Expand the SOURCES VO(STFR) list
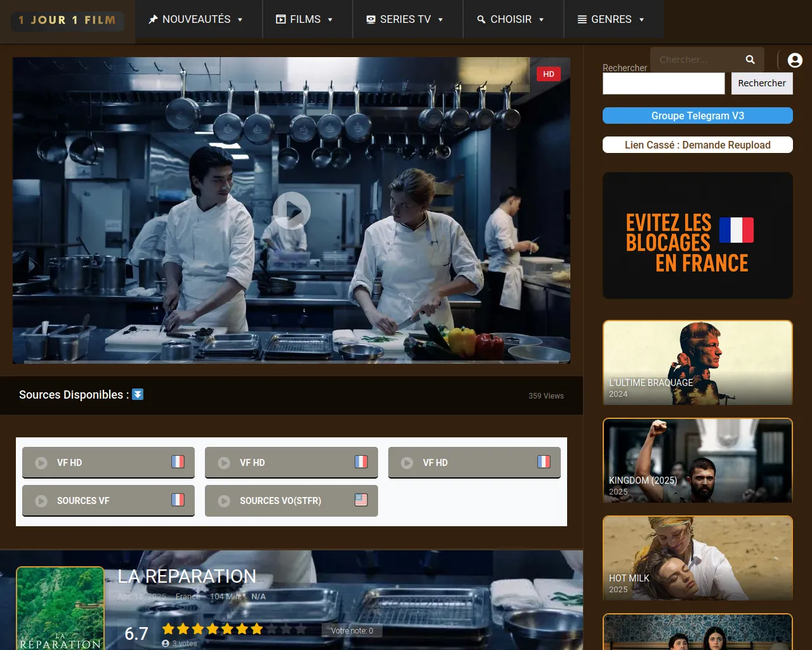 pos(291,501)
